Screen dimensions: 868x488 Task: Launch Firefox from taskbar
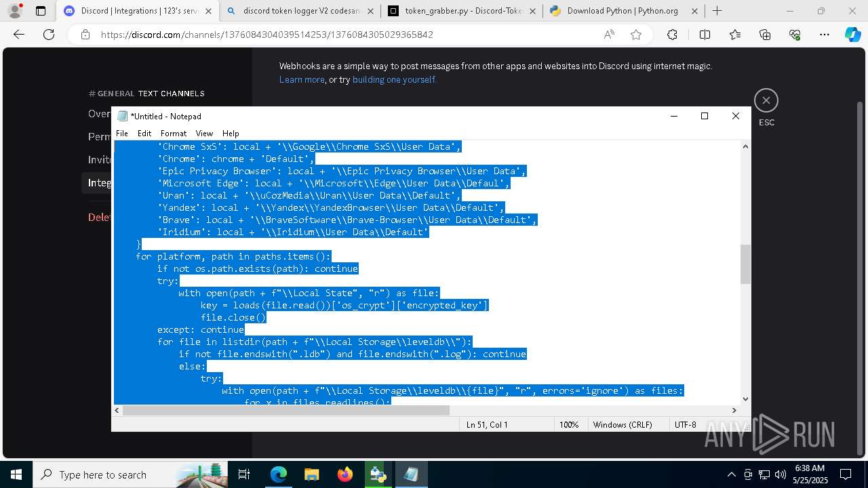coord(344,474)
